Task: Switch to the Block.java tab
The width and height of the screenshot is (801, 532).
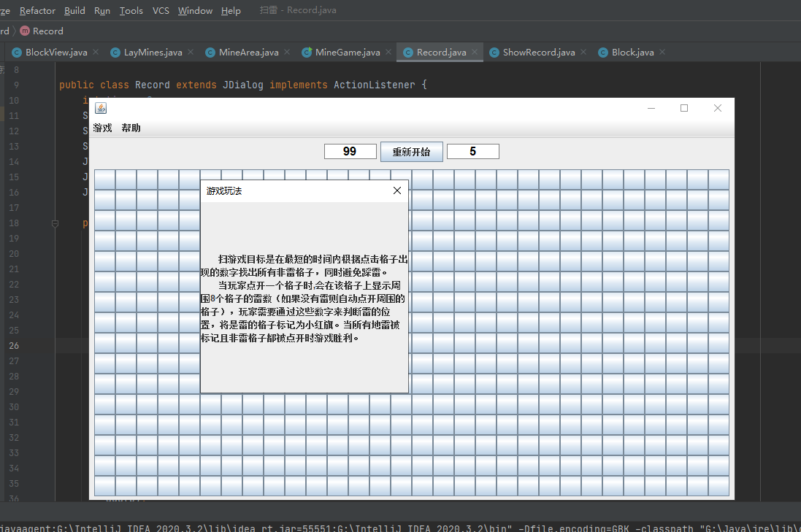Action: [632, 52]
